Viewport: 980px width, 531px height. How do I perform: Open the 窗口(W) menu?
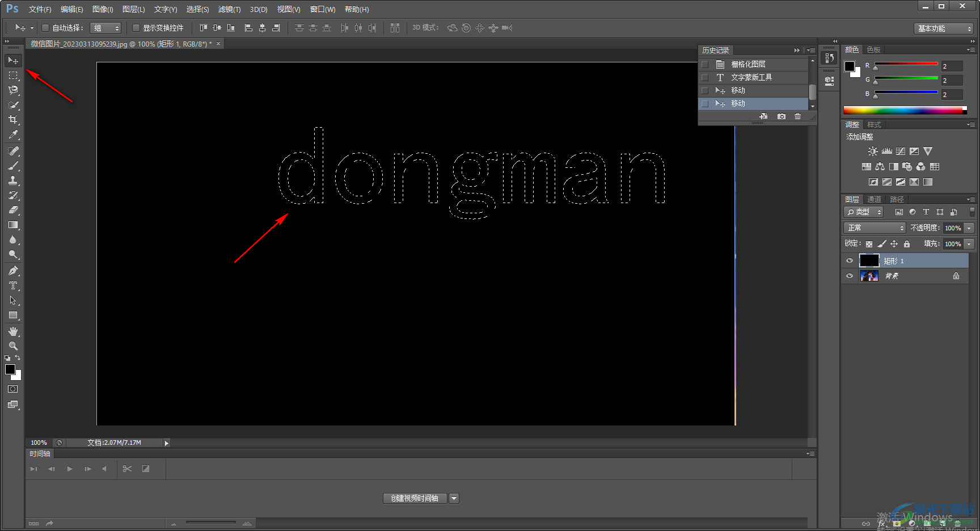pyautogui.click(x=323, y=9)
